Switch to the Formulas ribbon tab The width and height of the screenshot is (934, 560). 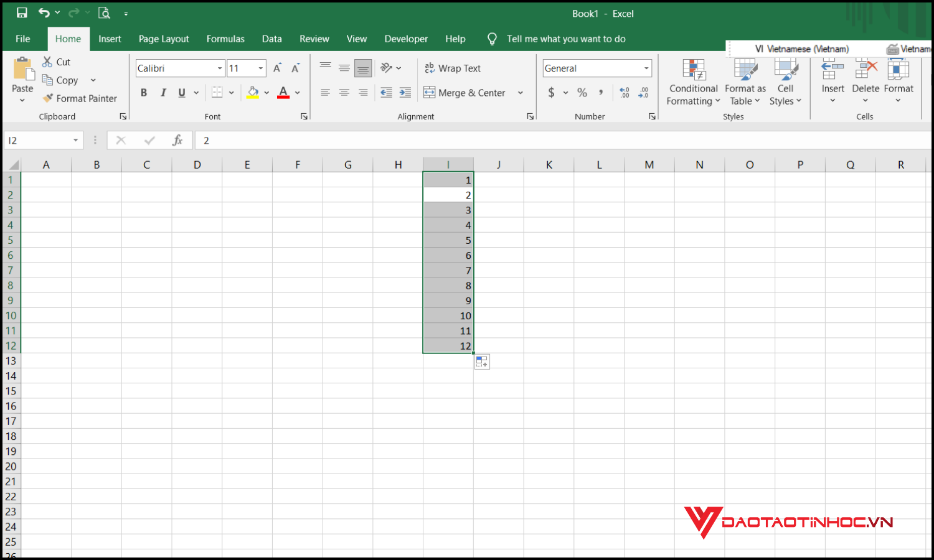coord(225,39)
